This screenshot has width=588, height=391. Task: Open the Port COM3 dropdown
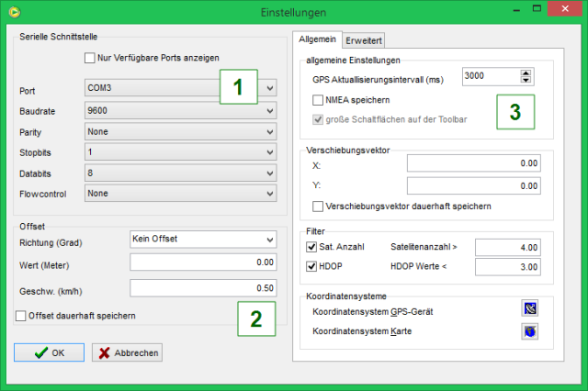(x=269, y=90)
